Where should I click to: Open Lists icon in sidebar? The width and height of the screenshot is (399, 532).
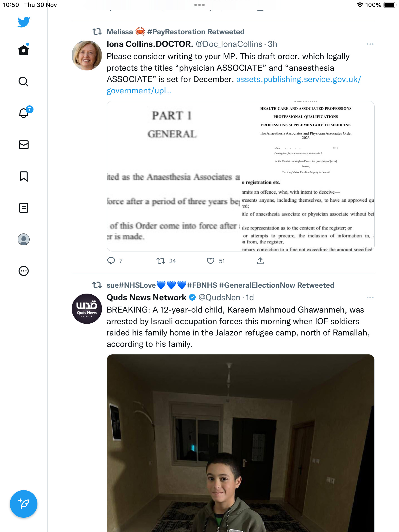tap(24, 208)
